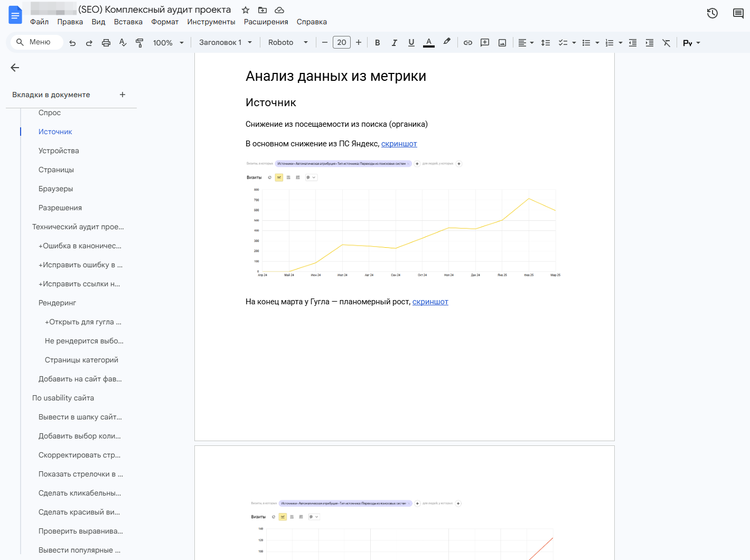Click the font size field
Image resolution: width=750 pixels, height=560 pixels.
(341, 43)
